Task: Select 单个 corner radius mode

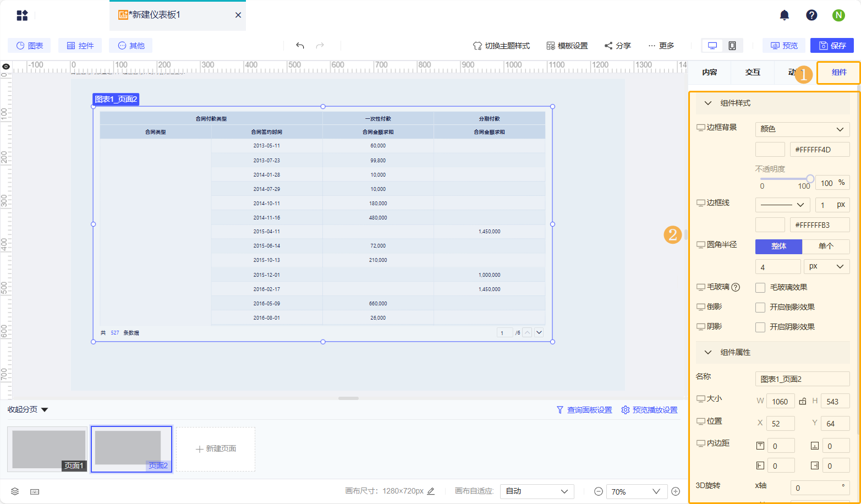Action: [826, 246]
